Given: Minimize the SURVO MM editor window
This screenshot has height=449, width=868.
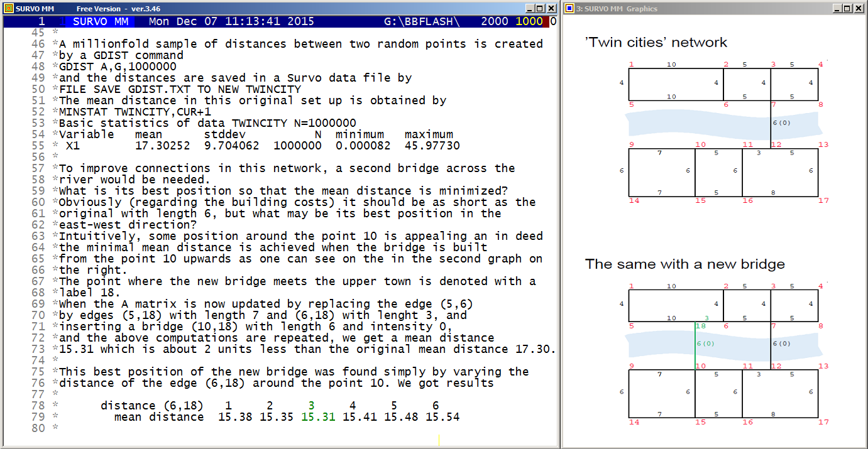Looking at the screenshot, I should (x=531, y=8).
